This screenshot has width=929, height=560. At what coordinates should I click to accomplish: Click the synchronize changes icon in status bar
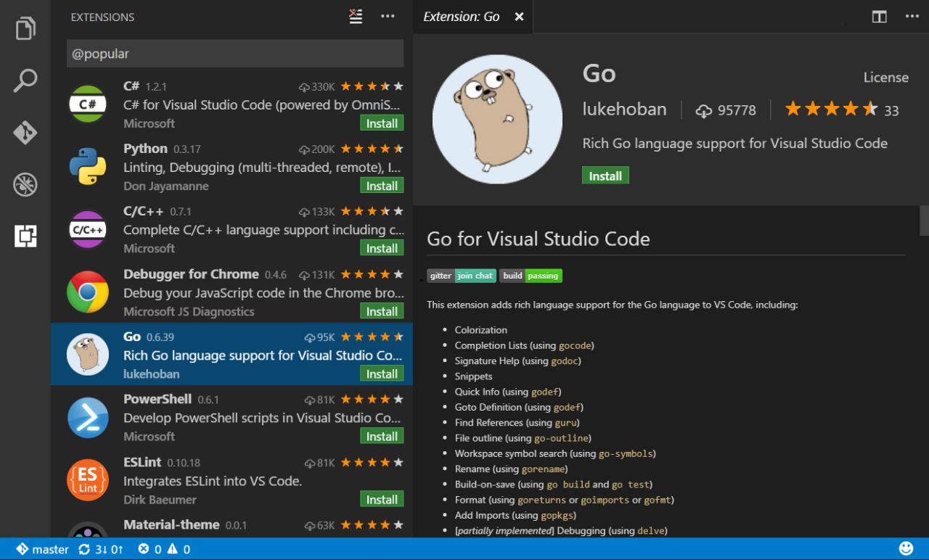[84, 549]
